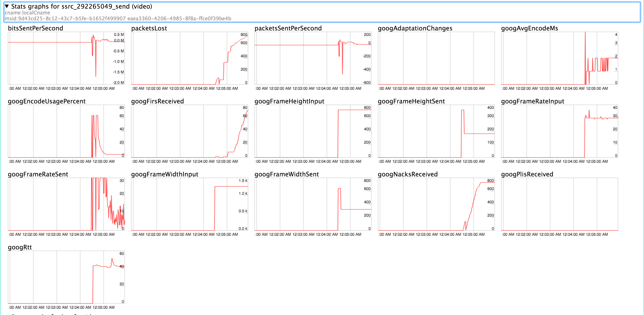The height and width of the screenshot is (315, 644).
Task: Click the googFrameRateSent graph
Action: (x=66, y=204)
